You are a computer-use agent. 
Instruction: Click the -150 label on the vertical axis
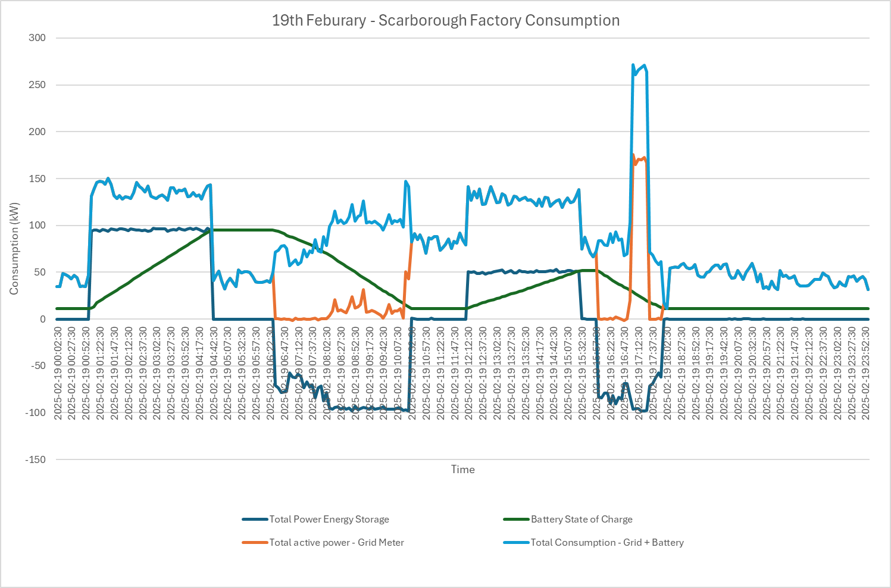click(x=35, y=460)
